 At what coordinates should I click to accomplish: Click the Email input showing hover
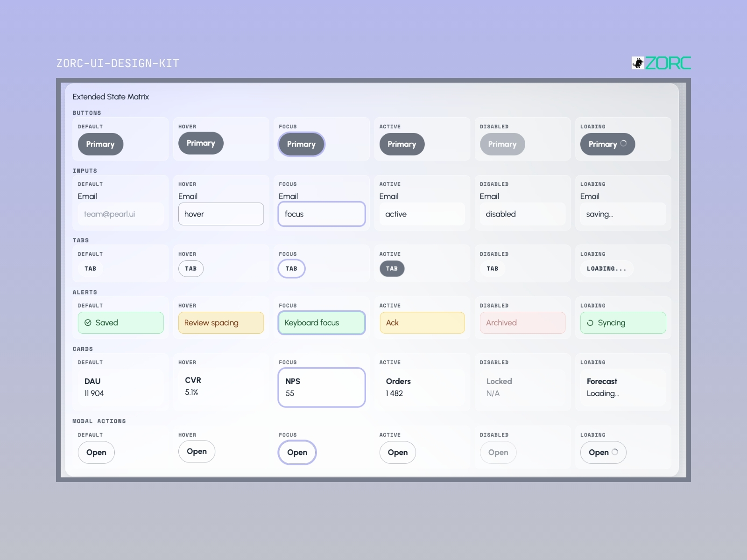pos(221,214)
